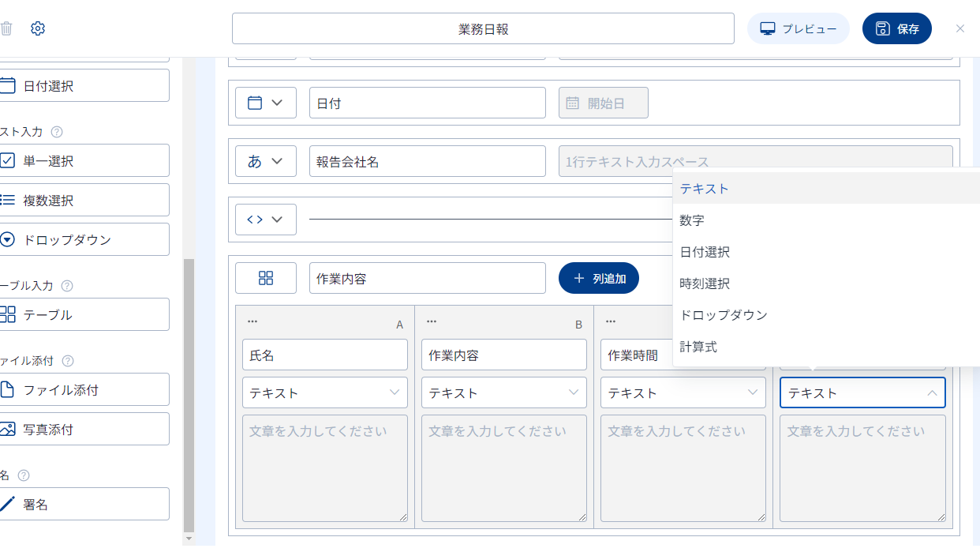Add the 単一選択 field component
The width and height of the screenshot is (980, 552).
point(84,160)
